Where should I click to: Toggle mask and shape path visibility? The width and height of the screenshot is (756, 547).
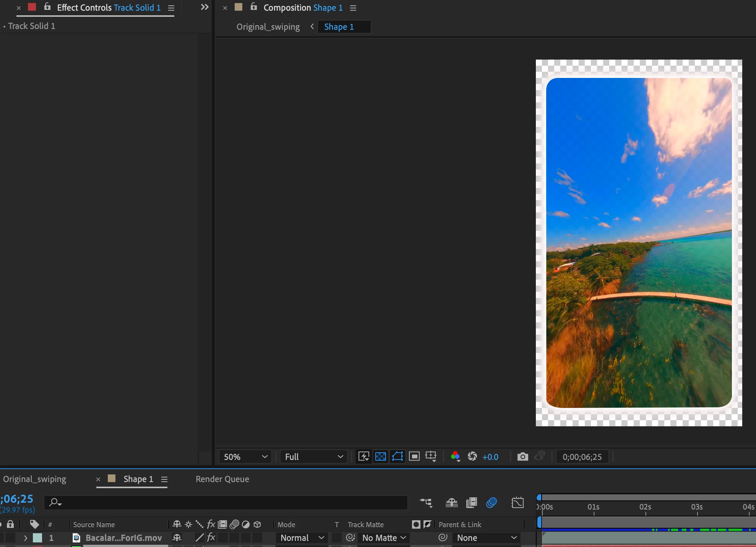[x=397, y=456]
